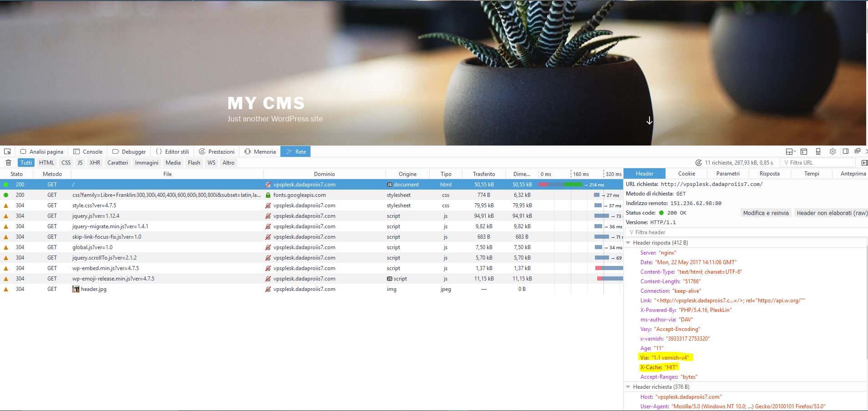This screenshot has width=868, height=411.
Task: Select the jquery-migrate.min.js request row
Action: click(x=311, y=226)
